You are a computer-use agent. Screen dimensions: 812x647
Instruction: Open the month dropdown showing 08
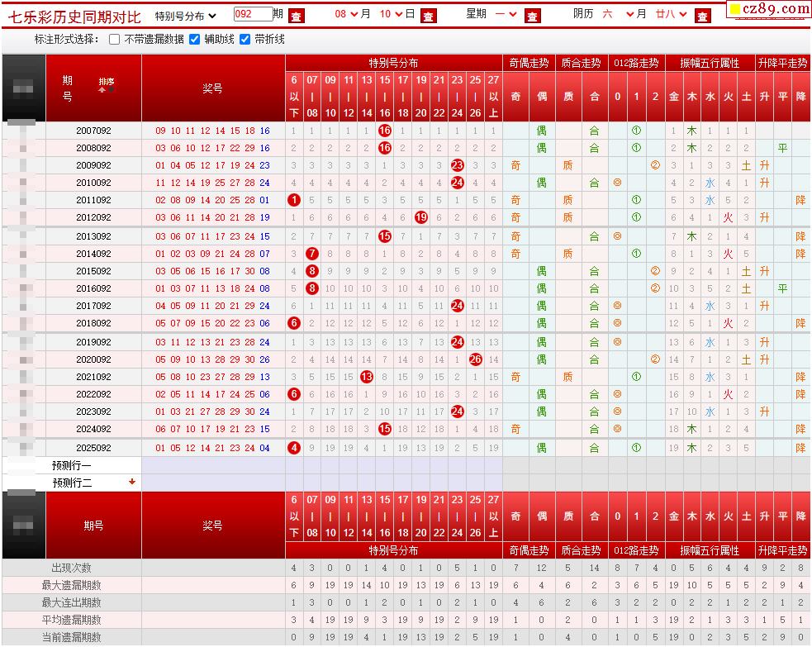[x=346, y=15]
